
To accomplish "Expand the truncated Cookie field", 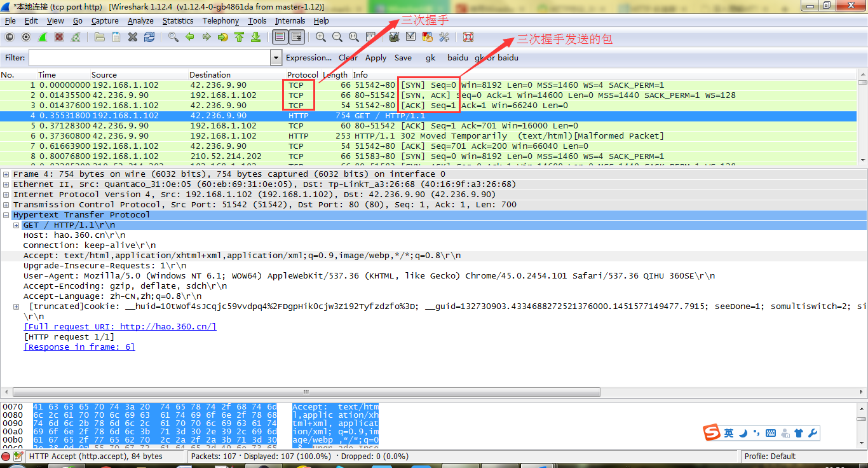I will click(x=17, y=306).
